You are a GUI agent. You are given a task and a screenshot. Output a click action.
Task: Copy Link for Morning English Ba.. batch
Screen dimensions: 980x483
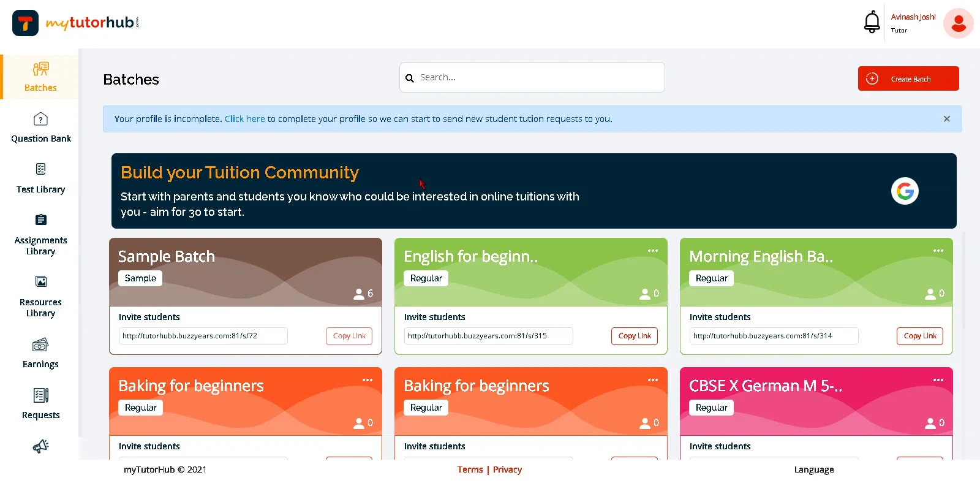coord(920,336)
